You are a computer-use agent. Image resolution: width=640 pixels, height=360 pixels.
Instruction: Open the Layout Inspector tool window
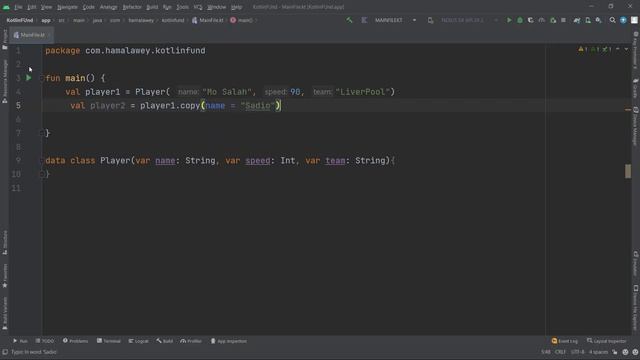[x=607, y=341]
